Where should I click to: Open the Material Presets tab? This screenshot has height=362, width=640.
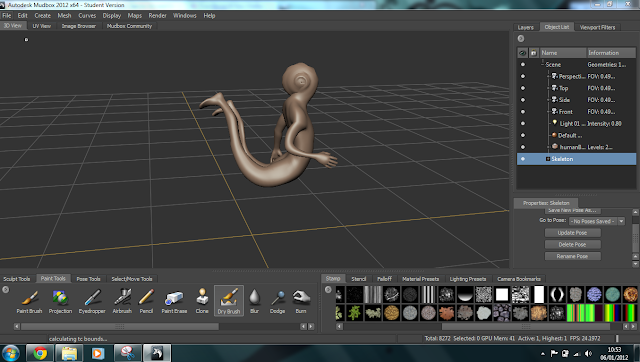pyautogui.click(x=420, y=279)
